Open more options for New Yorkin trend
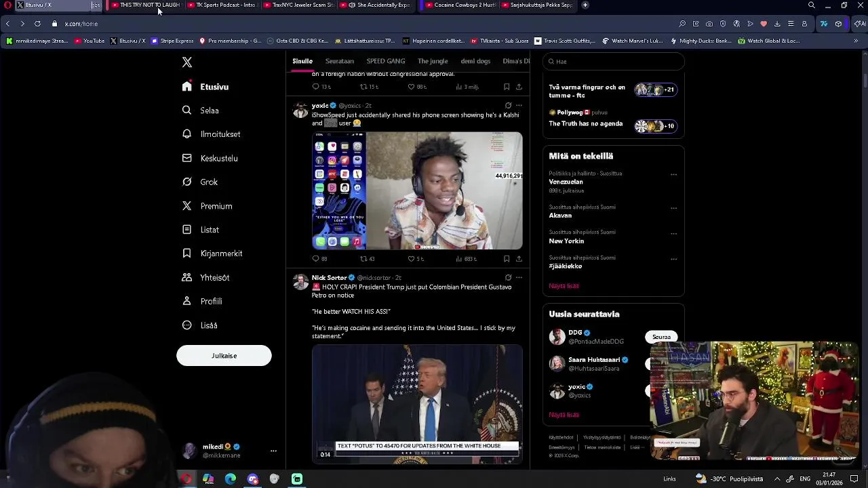Image resolution: width=868 pixels, height=488 pixels. pyautogui.click(x=673, y=233)
